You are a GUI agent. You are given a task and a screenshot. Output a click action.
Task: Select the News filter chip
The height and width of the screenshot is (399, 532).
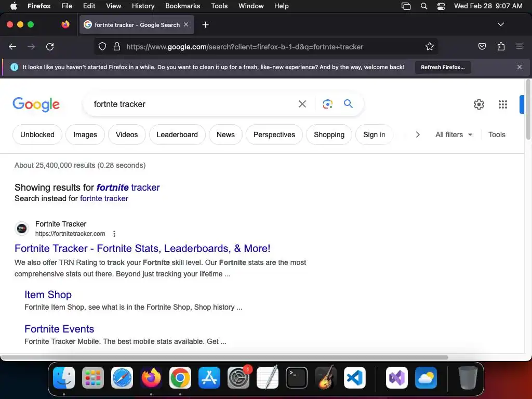pyautogui.click(x=225, y=135)
